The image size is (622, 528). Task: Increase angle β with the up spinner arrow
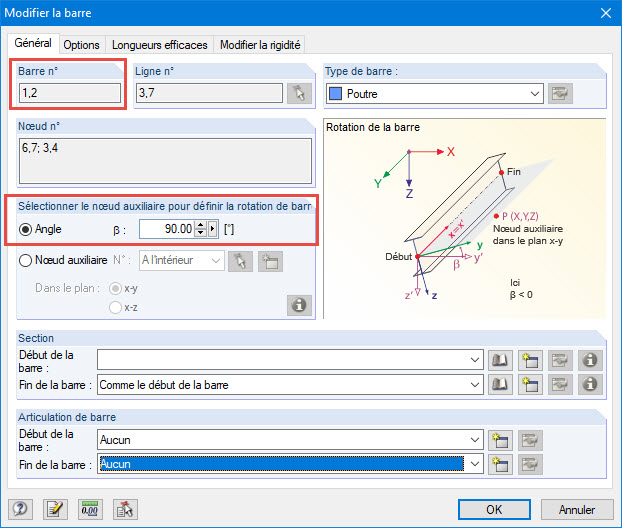pos(201,225)
